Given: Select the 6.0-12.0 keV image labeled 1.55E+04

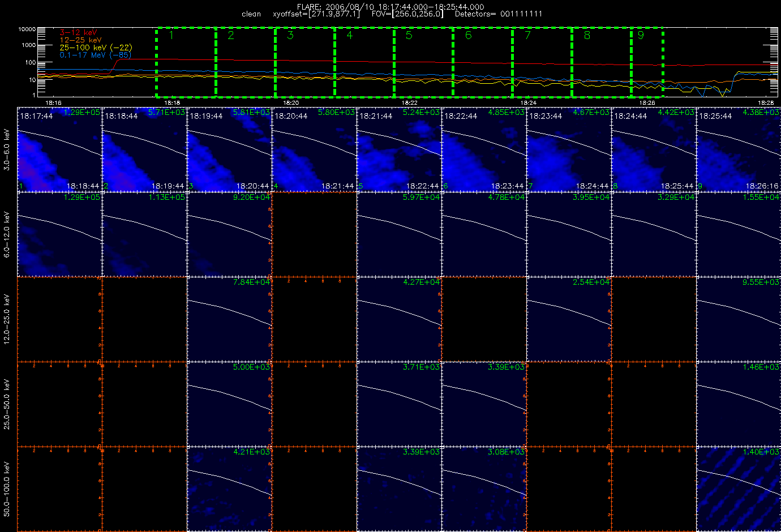Looking at the screenshot, I should coord(739,234).
